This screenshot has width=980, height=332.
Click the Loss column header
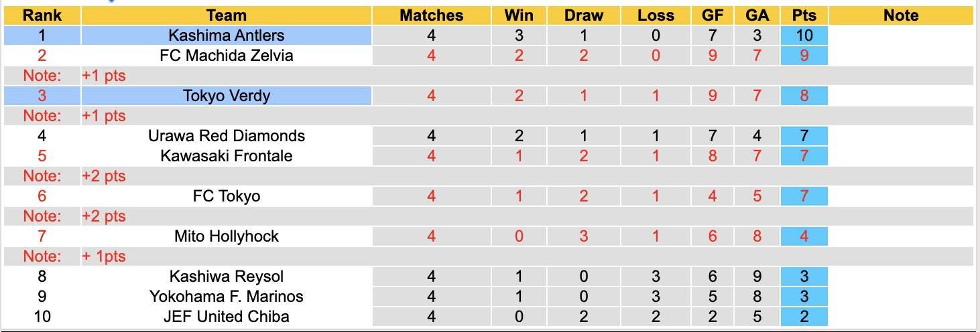click(x=656, y=15)
